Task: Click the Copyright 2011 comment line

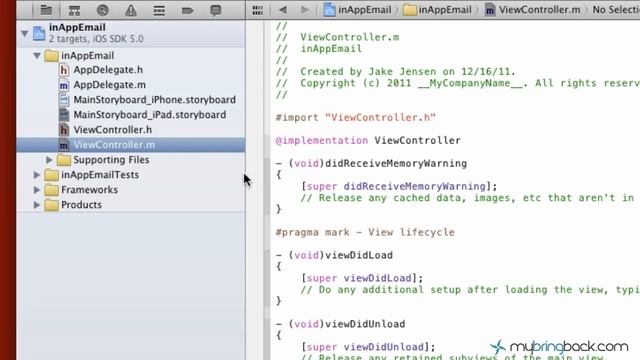Action: point(458,83)
